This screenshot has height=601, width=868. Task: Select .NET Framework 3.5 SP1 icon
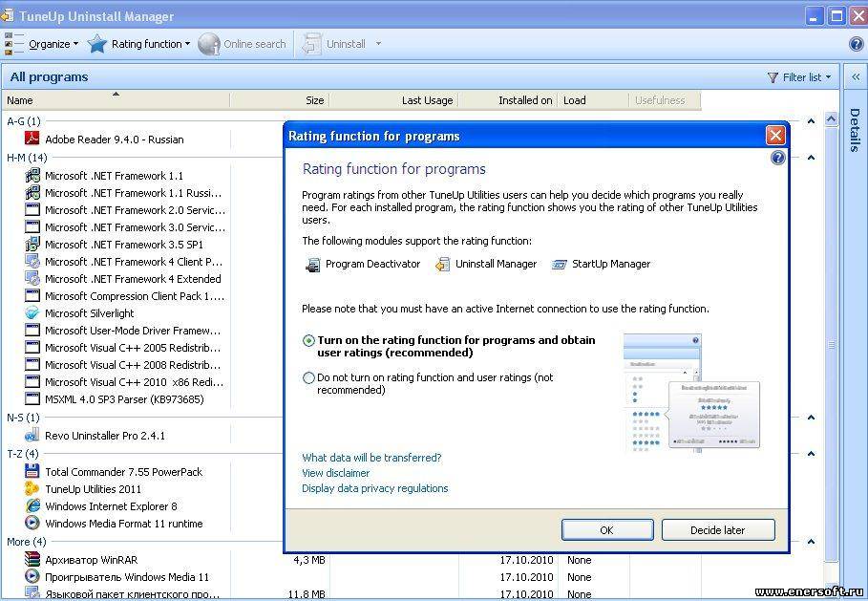(32, 245)
